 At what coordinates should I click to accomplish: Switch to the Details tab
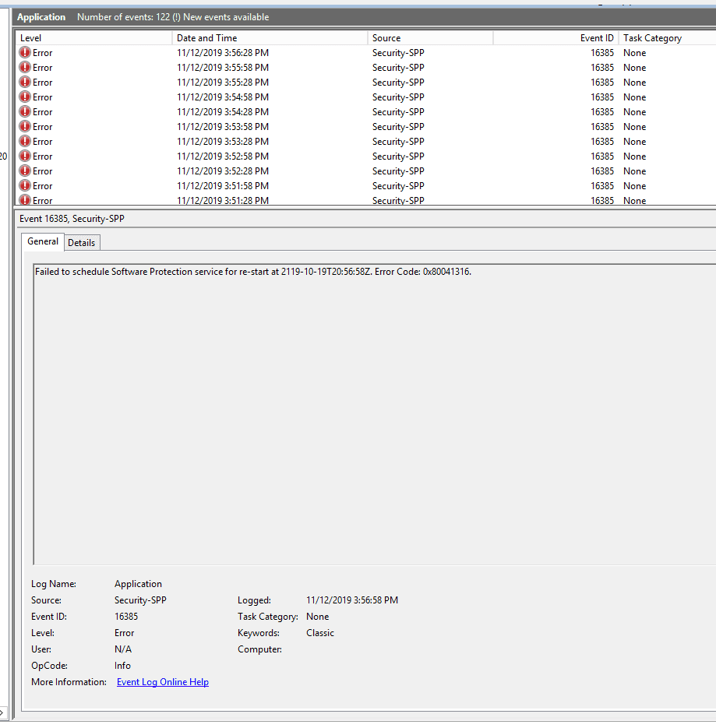(x=81, y=243)
